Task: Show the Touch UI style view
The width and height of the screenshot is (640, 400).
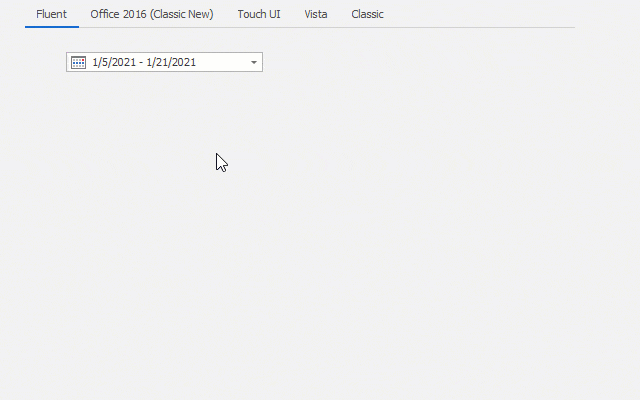Action: tap(259, 14)
